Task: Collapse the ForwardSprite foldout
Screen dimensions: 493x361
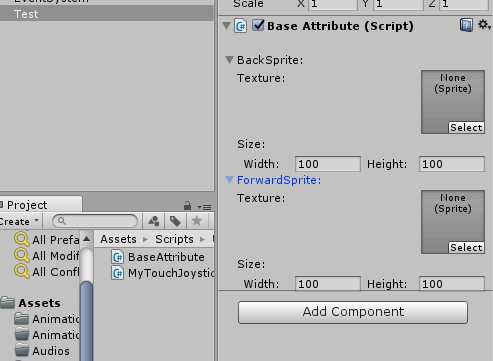Action: [229, 180]
